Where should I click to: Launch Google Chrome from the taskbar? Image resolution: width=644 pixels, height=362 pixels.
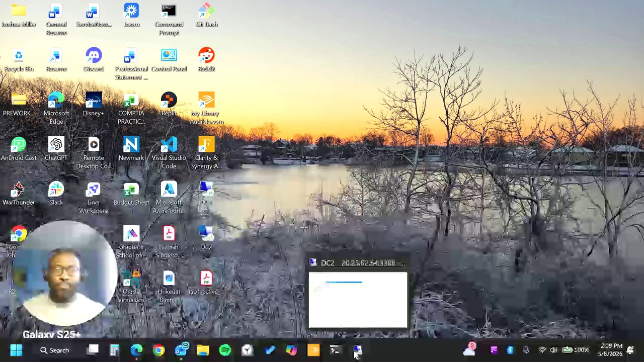click(158, 350)
